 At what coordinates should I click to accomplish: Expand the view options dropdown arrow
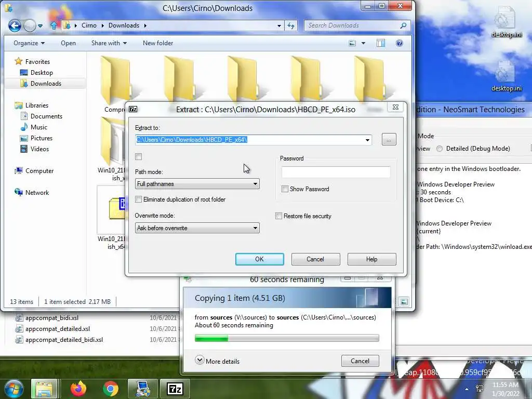[363, 43]
